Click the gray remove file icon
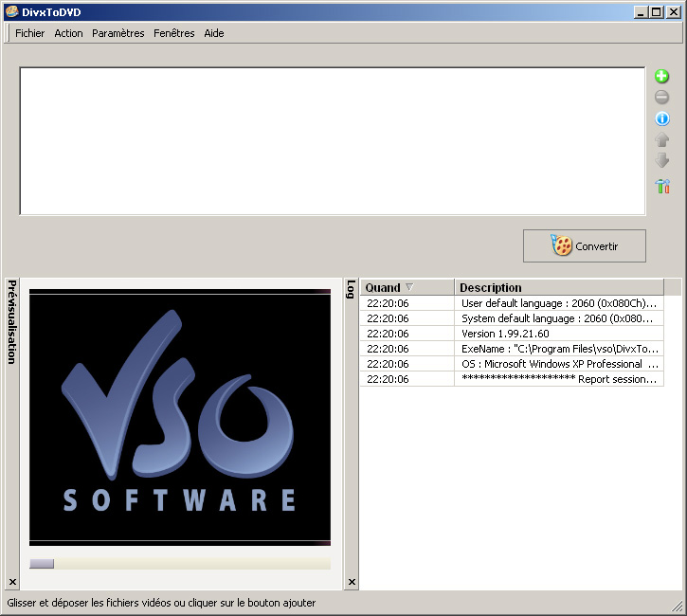Screen dimensions: 687x616 [x=661, y=97]
